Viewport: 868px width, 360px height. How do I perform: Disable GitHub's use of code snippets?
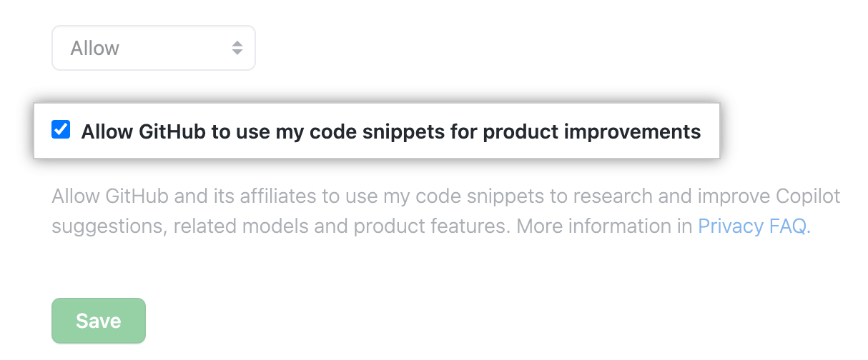point(61,130)
